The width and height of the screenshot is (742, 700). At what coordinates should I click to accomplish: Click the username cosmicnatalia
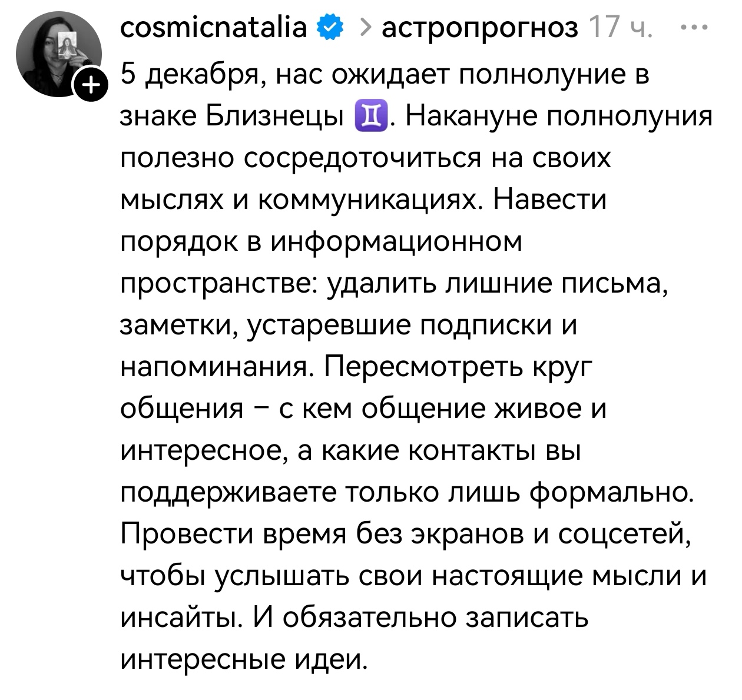(212, 25)
